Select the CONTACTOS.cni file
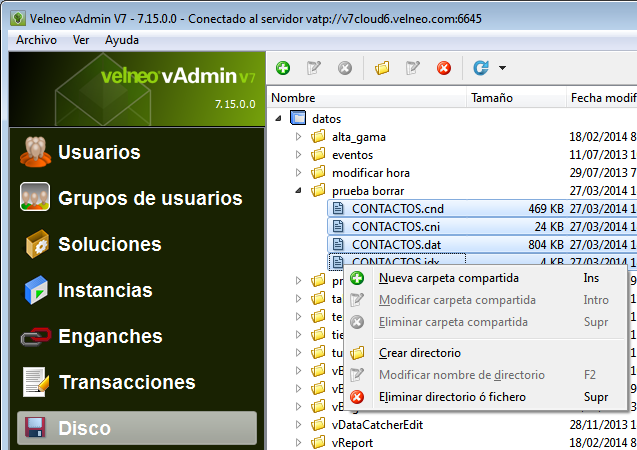 click(x=396, y=226)
